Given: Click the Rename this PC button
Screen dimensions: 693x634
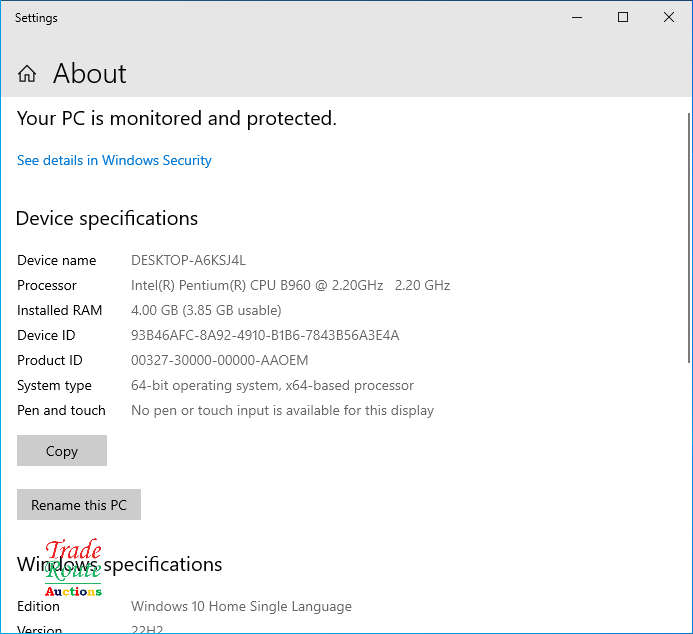Looking at the screenshot, I should coord(79,505).
